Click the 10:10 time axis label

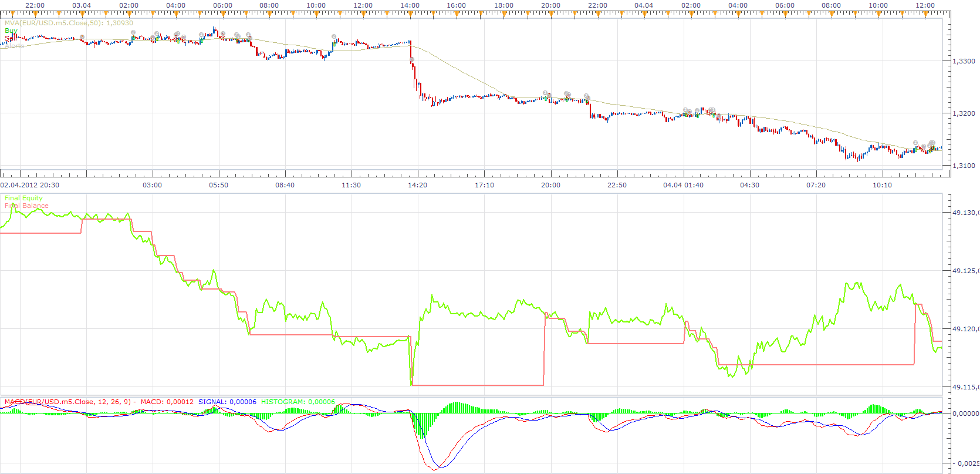[x=882, y=185]
